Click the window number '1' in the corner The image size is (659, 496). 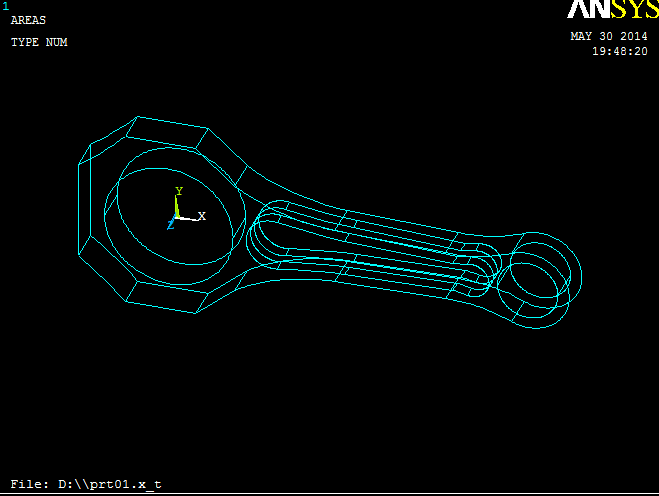[5, 6]
